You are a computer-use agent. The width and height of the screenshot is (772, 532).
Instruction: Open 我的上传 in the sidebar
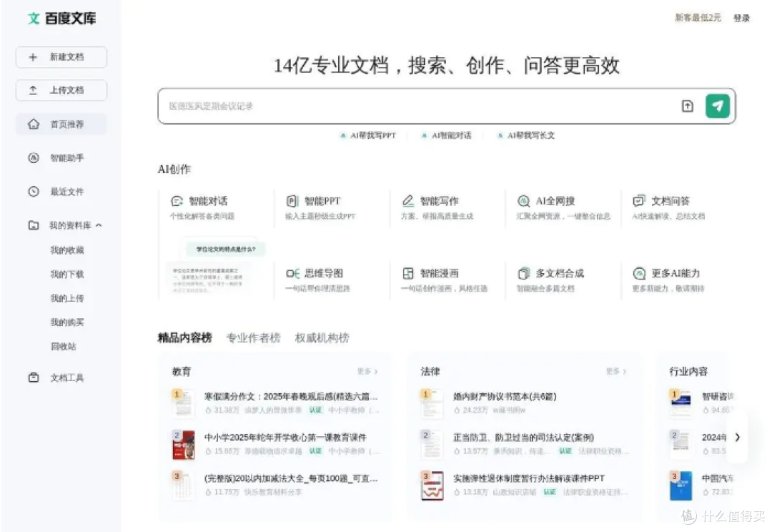tap(67, 298)
